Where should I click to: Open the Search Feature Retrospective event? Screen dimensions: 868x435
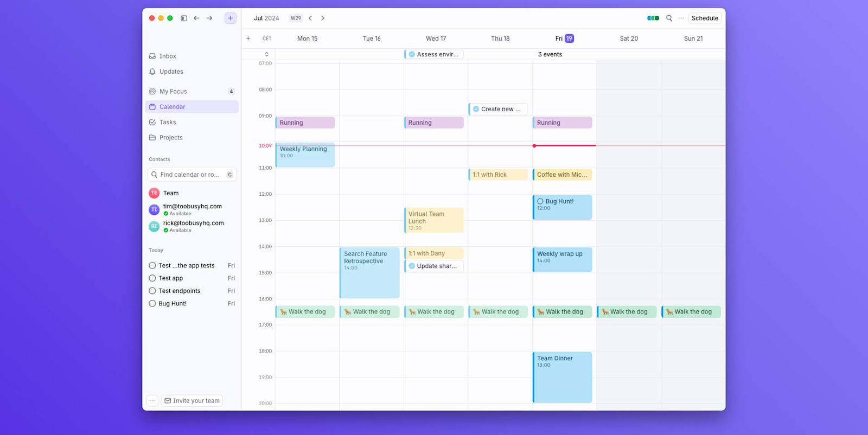[x=369, y=273]
